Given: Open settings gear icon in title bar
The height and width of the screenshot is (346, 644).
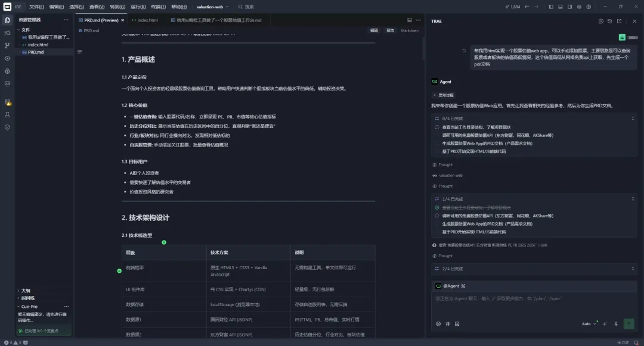Looking at the screenshot, I should click(579, 7).
